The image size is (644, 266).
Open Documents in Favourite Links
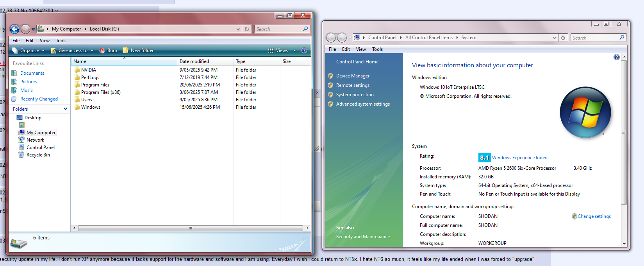point(32,73)
